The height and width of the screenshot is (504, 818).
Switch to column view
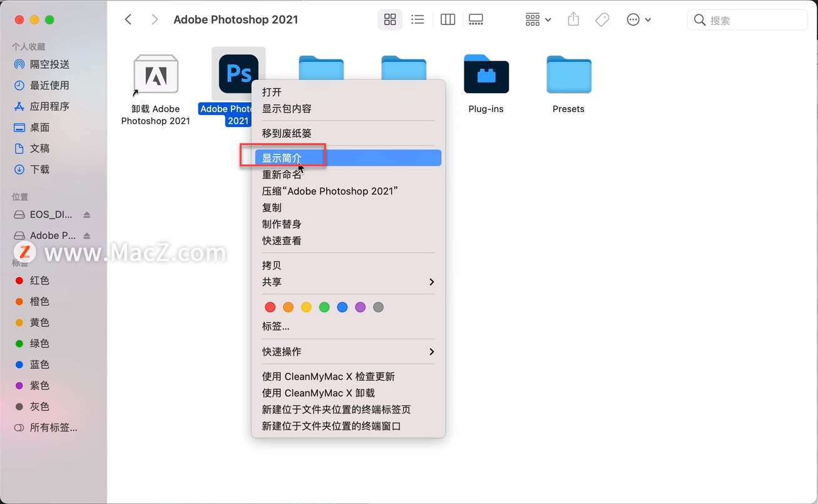447,19
